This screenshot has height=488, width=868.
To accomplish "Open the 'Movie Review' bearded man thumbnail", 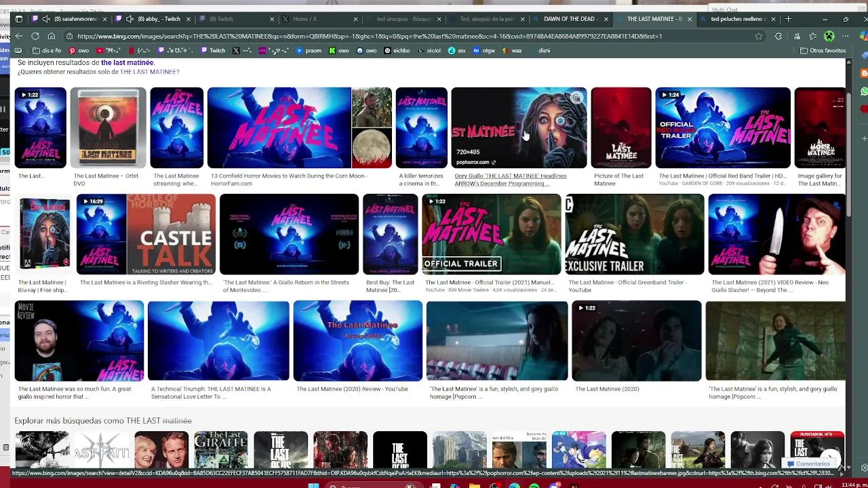I will [x=79, y=340].
